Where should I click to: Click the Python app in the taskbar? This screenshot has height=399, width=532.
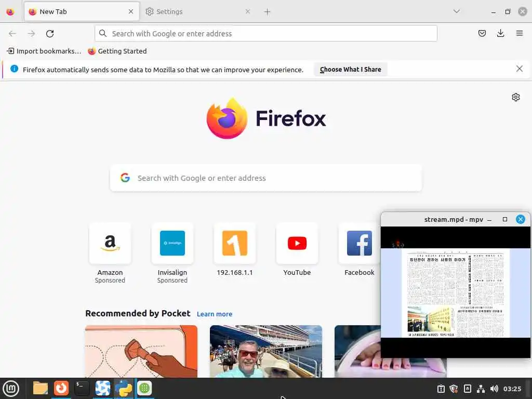pos(124,389)
